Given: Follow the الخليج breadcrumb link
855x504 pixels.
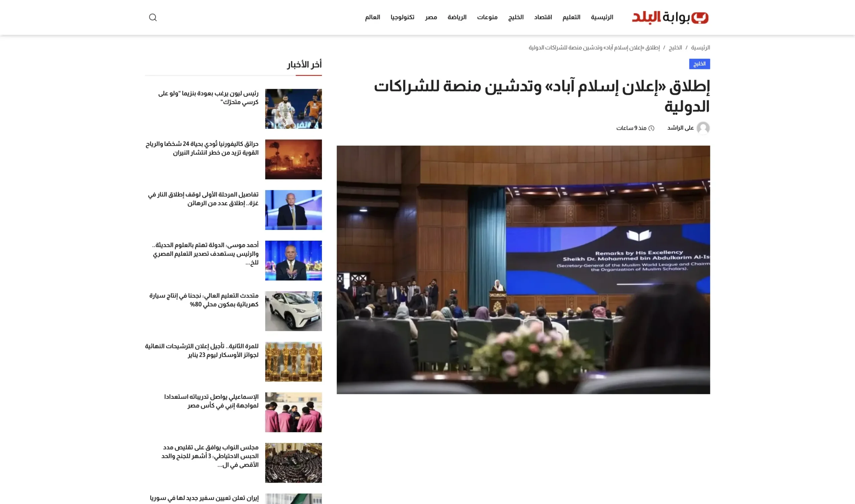Looking at the screenshot, I should [x=675, y=47].
